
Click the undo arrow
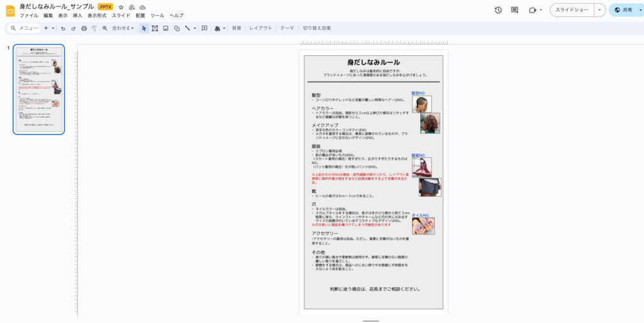tap(63, 28)
